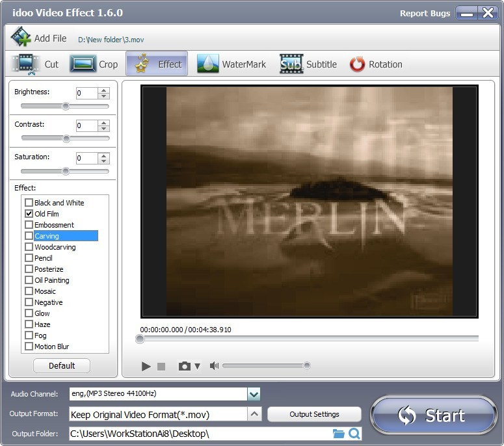Screen dimensions: 504x446
Task: Increase Brightness with the up arrow
Action: pos(103,90)
